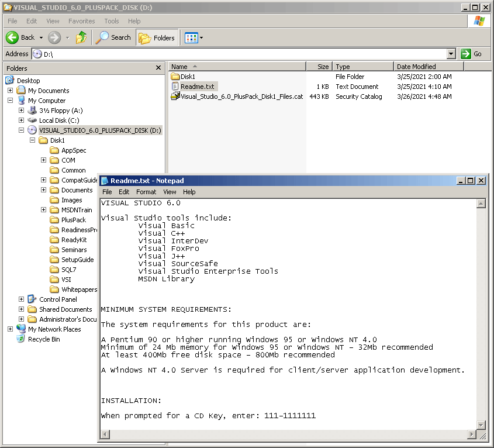Click the Forward arrow icon in Explorer
494x448 pixels.
54,37
